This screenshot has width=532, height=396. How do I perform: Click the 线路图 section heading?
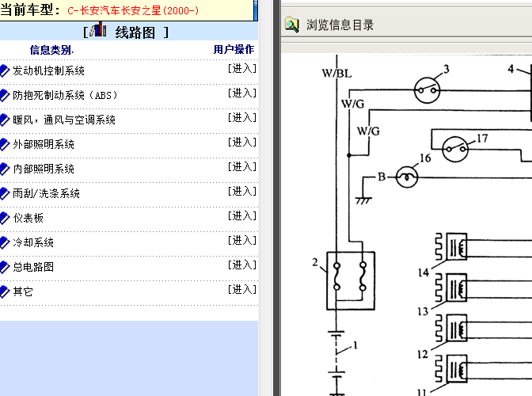[135, 32]
